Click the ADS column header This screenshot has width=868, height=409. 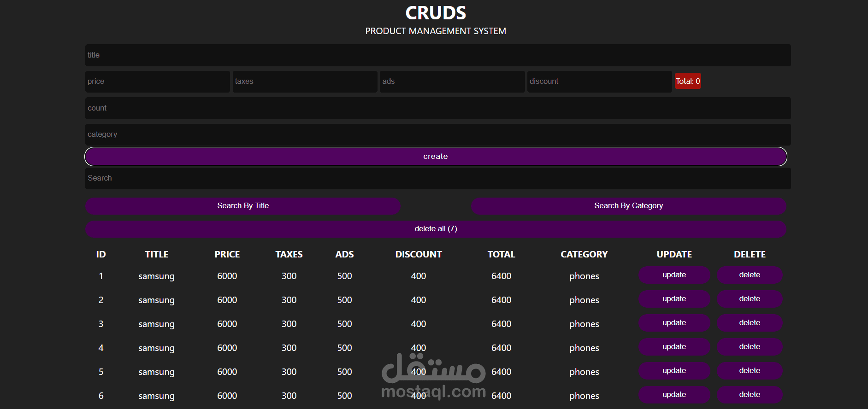[x=345, y=254]
